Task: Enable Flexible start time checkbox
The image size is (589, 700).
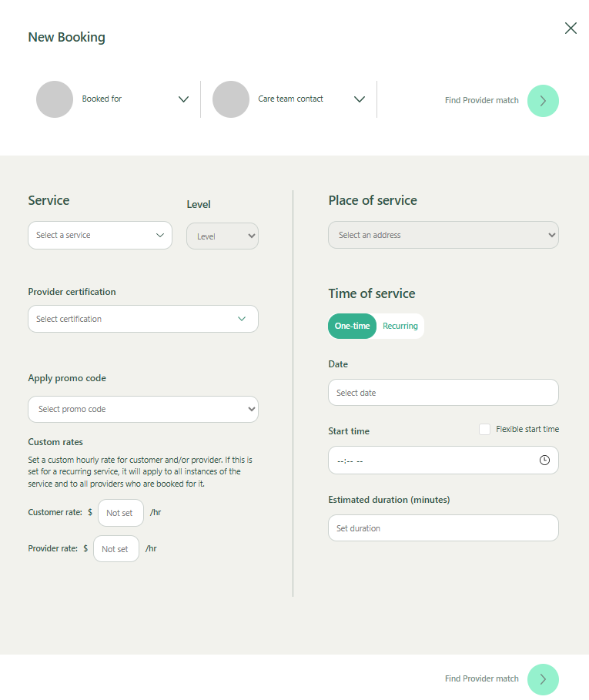Action: [x=484, y=430]
